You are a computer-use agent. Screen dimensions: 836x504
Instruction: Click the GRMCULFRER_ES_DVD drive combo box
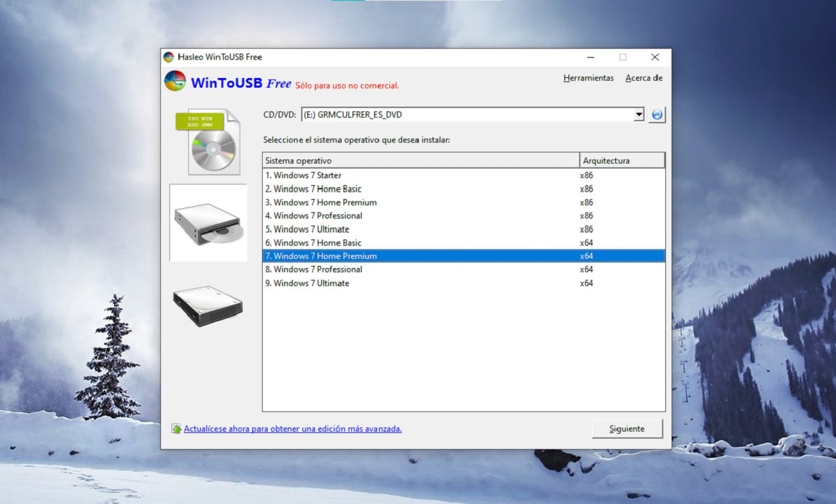[x=467, y=115]
